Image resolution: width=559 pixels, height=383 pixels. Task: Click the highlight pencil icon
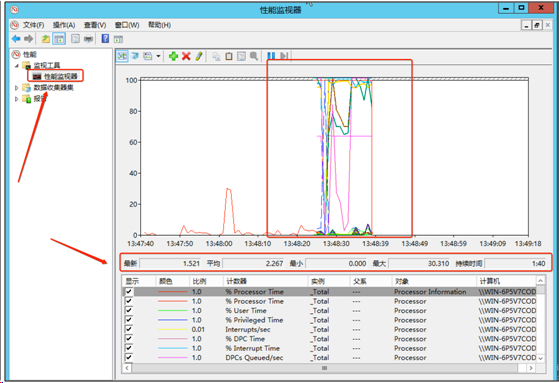tap(199, 56)
